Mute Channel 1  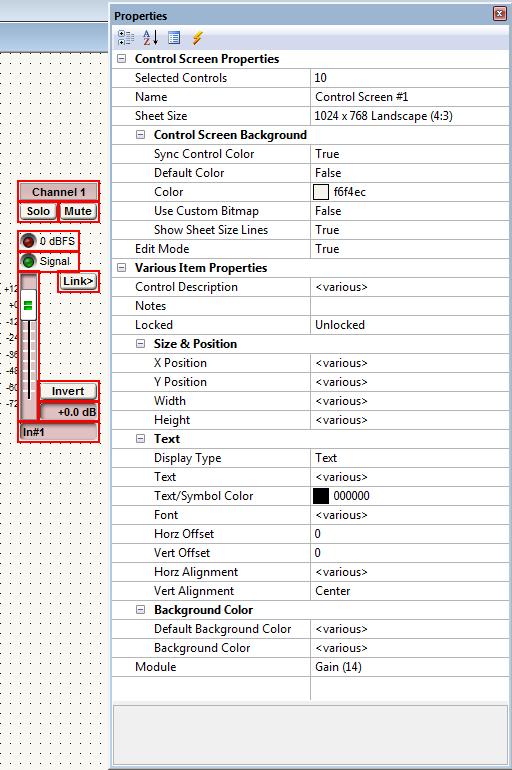[x=78, y=212]
